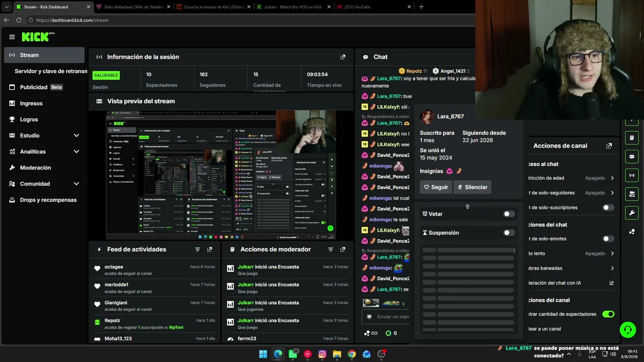
Task: Pop out the Información de la sesión panel
Action: (343, 57)
